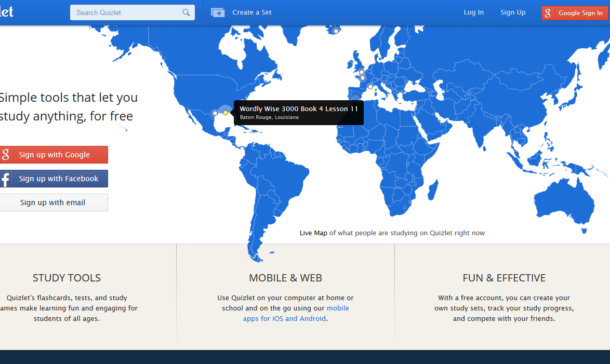Click Sign up with email
This screenshot has width=610, height=364.
54,203
